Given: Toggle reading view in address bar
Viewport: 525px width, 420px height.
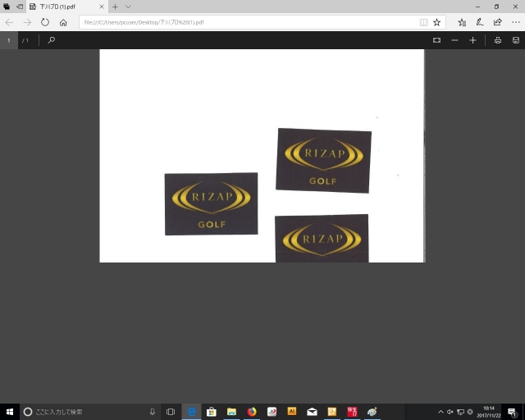Looking at the screenshot, I should [x=423, y=22].
